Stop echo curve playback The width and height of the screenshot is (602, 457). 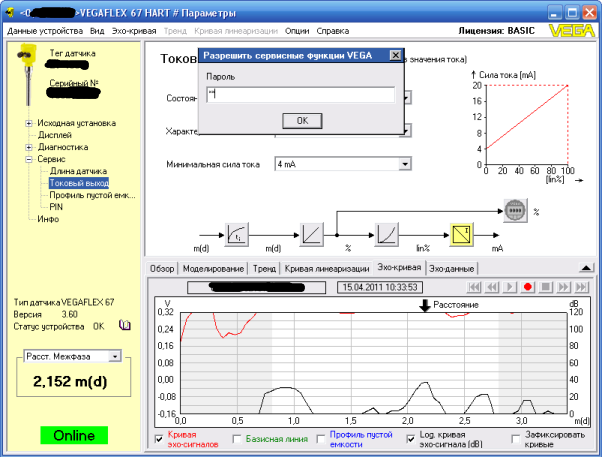click(546, 287)
